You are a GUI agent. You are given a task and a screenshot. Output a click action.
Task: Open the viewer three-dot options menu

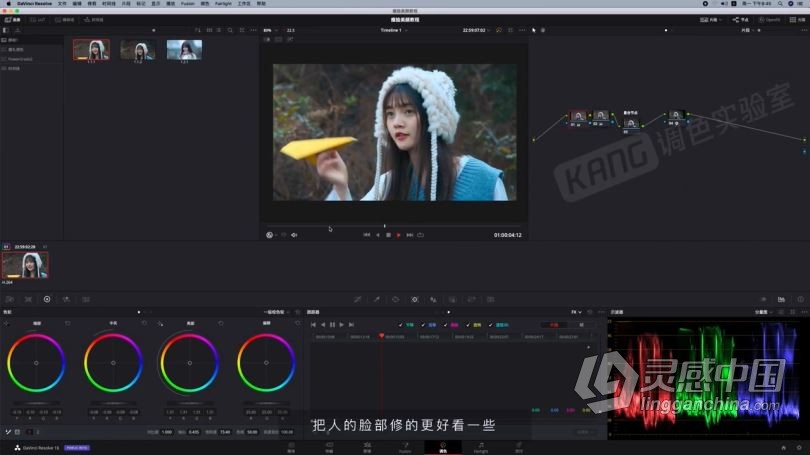[522, 30]
